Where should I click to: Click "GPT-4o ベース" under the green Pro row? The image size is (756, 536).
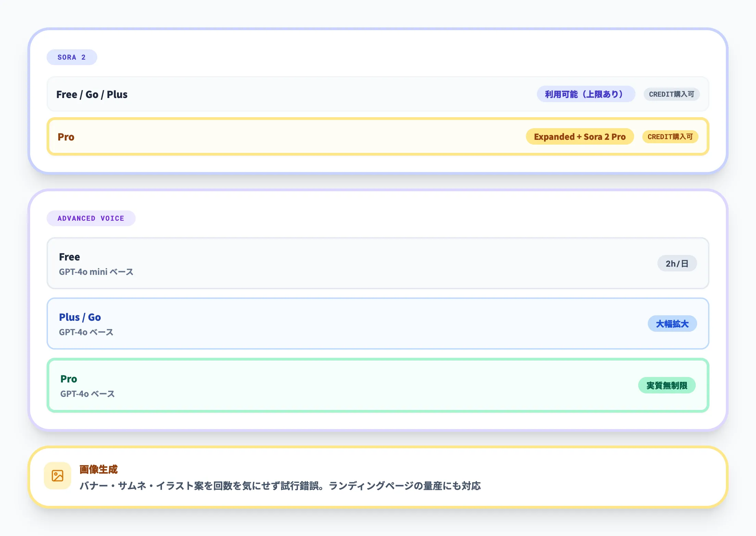click(87, 394)
